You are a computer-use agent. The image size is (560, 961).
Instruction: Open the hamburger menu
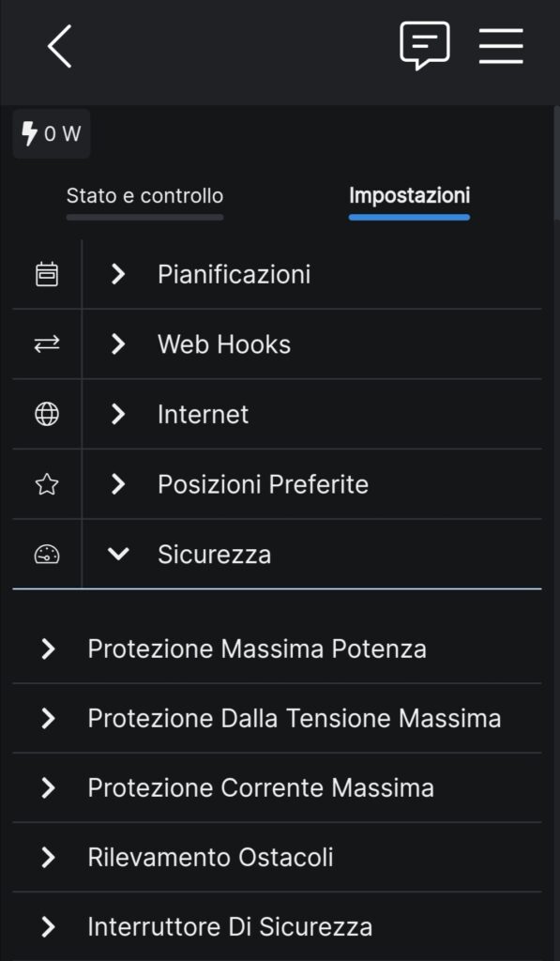(x=501, y=46)
